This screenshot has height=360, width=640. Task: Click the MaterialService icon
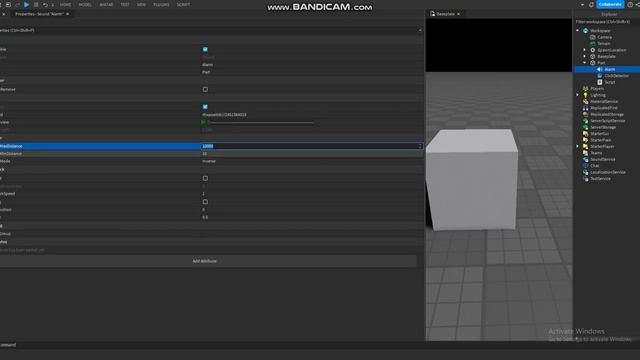pos(585,102)
